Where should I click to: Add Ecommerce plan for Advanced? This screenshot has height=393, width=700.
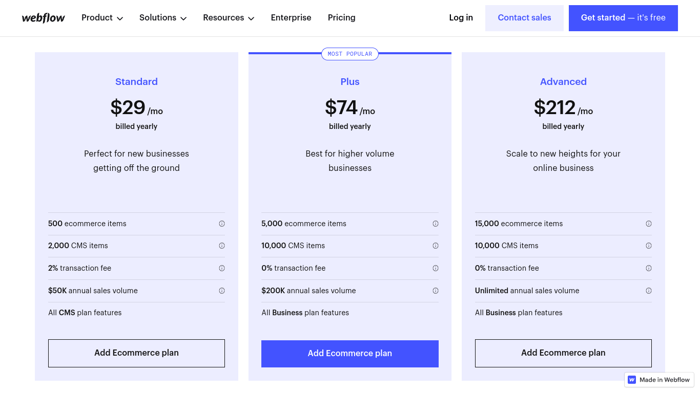tap(563, 353)
